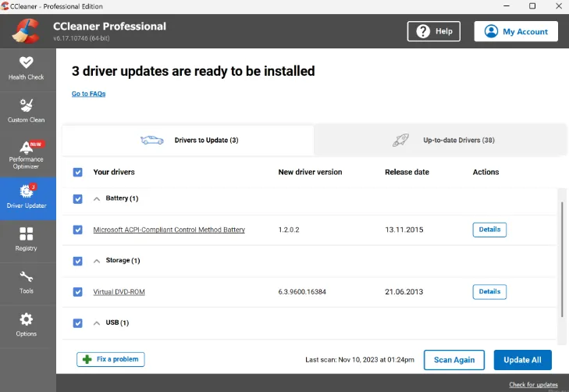
Task: Click the Last scan timestamp text
Action: 360,360
